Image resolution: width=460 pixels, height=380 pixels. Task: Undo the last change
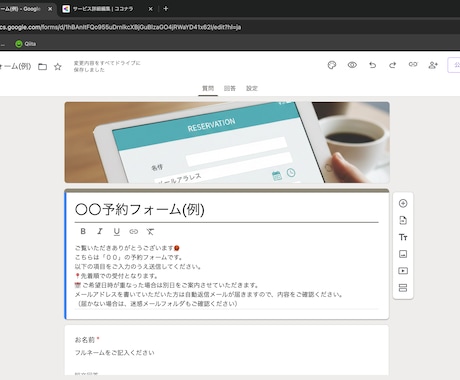[372, 65]
